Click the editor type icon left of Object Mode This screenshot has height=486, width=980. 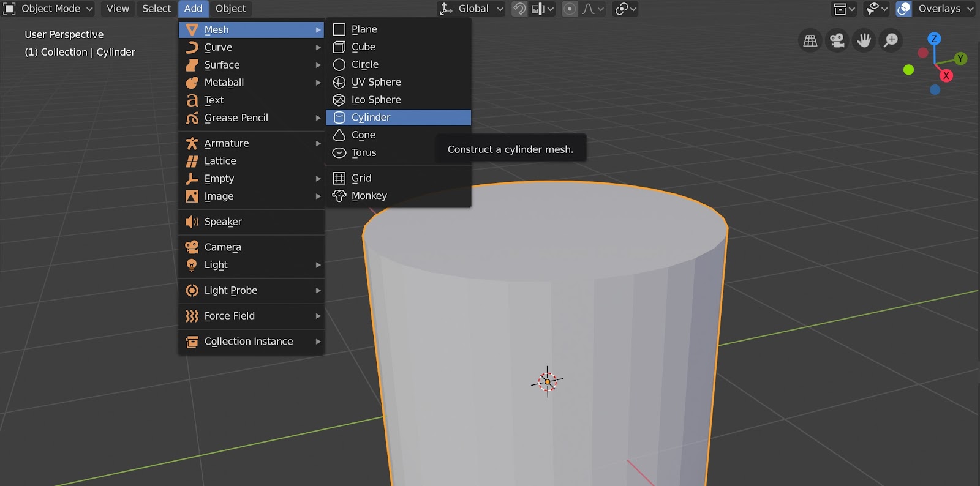click(x=9, y=9)
